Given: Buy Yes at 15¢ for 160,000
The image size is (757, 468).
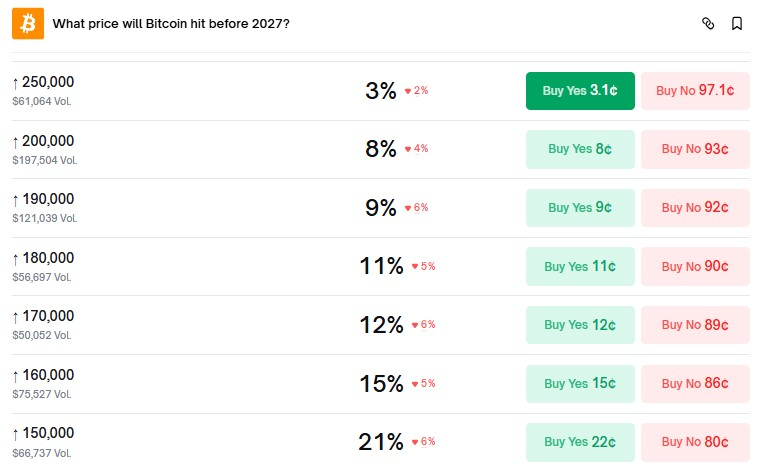Looking at the screenshot, I should (580, 384).
